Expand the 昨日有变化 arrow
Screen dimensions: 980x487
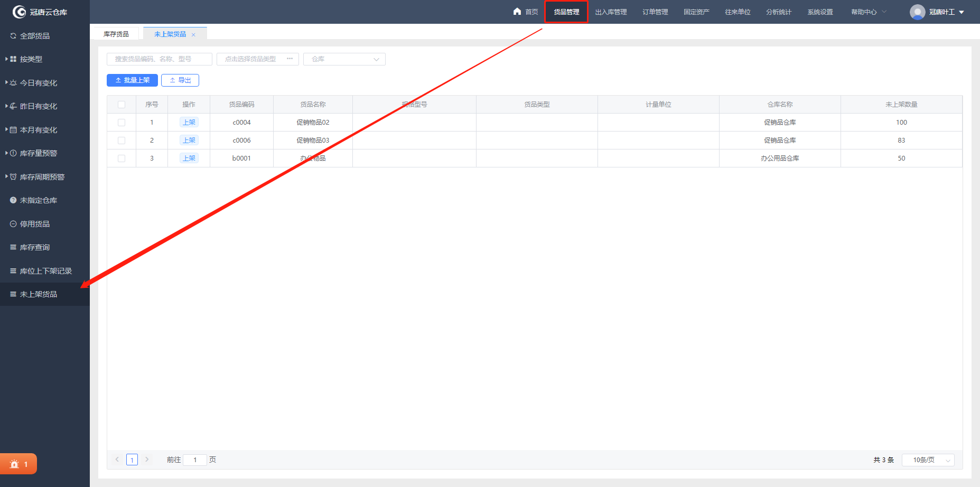(x=6, y=106)
